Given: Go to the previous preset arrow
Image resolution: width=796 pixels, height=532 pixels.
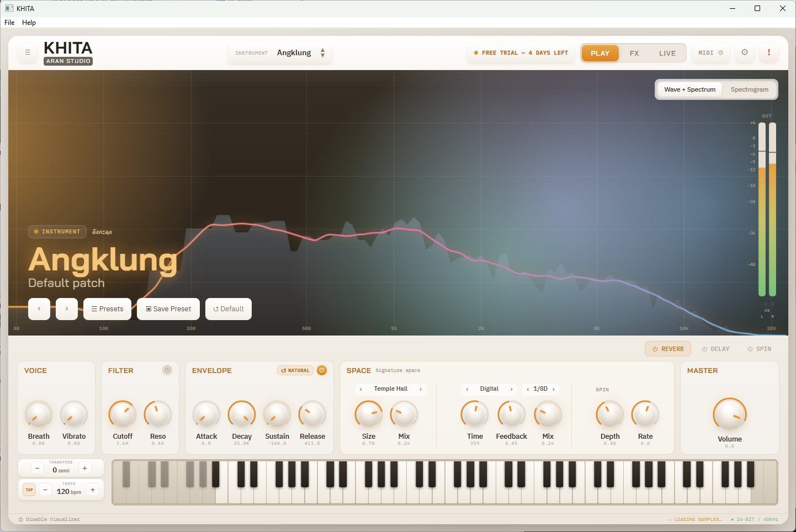Looking at the screenshot, I should point(39,309).
